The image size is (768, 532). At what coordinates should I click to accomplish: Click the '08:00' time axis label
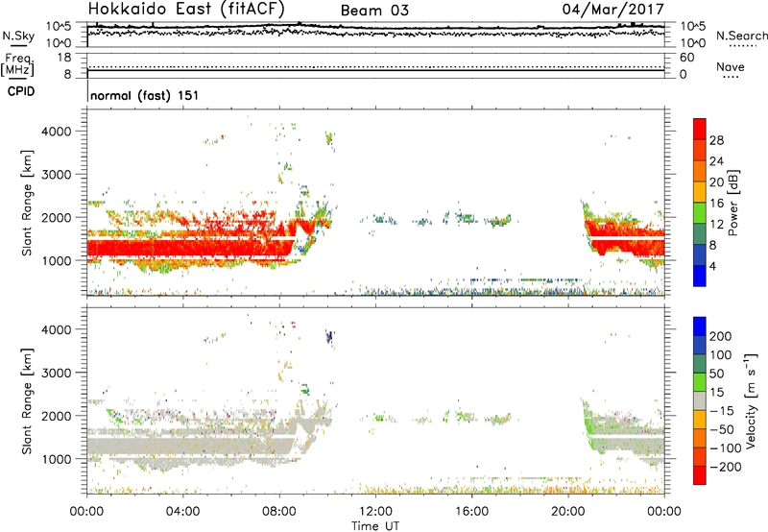click(x=279, y=512)
